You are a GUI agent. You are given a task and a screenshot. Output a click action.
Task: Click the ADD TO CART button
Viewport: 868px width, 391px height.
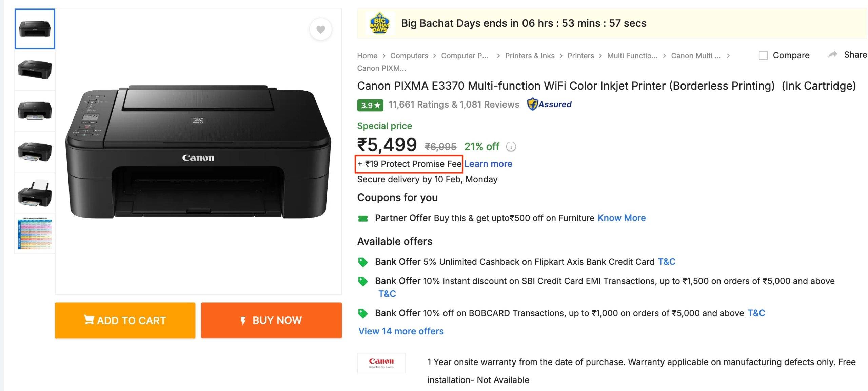pyautogui.click(x=125, y=320)
